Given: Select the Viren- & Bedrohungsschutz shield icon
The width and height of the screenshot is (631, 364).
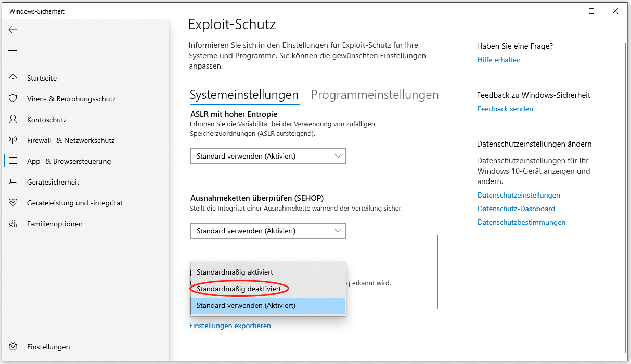Looking at the screenshot, I should tap(14, 99).
